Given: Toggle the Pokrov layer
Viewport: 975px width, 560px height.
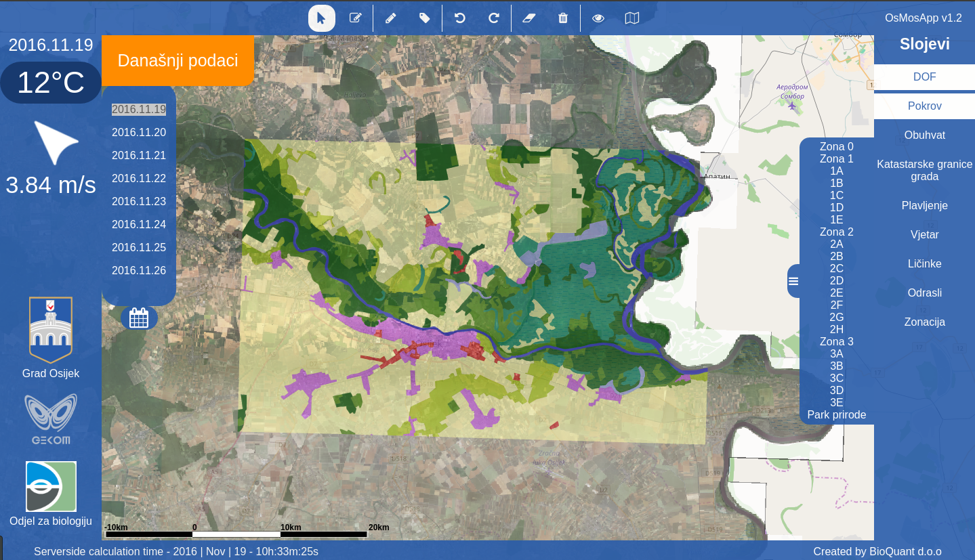Looking at the screenshot, I should (924, 106).
